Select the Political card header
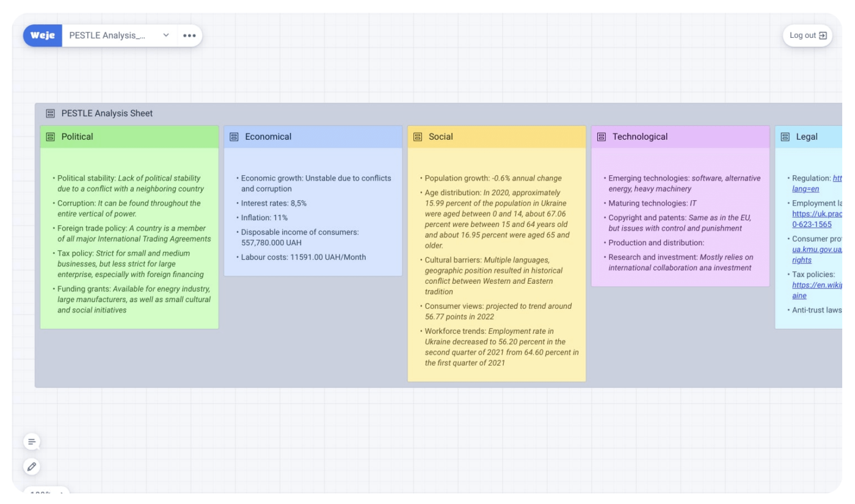This screenshot has height=504, width=855. (129, 137)
